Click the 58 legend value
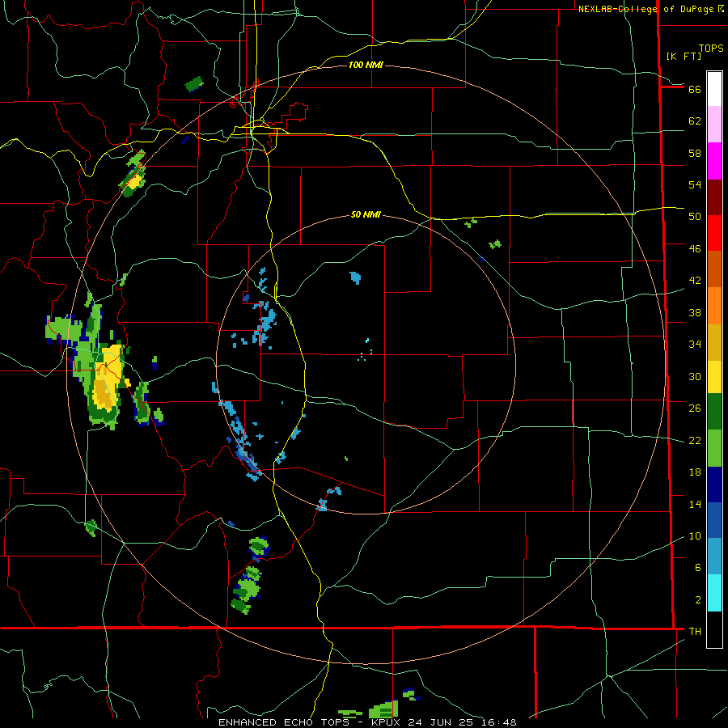 (x=695, y=153)
